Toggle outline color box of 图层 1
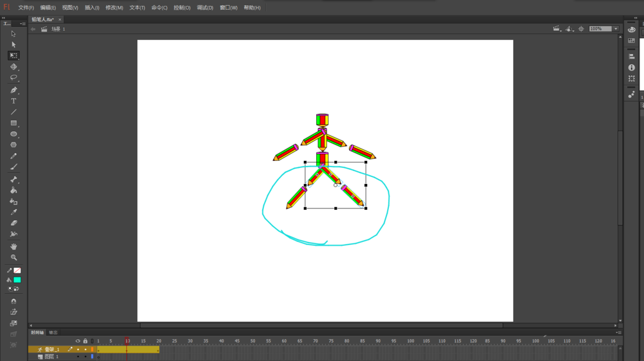The width and height of the screenshot is (644, 361). 92,356
